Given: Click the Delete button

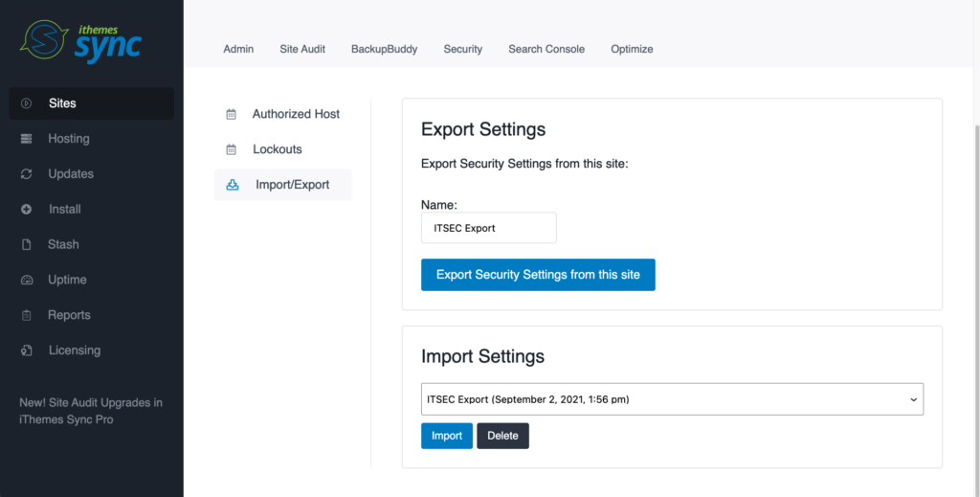Looking at the screenshot, I should point(502,436).
